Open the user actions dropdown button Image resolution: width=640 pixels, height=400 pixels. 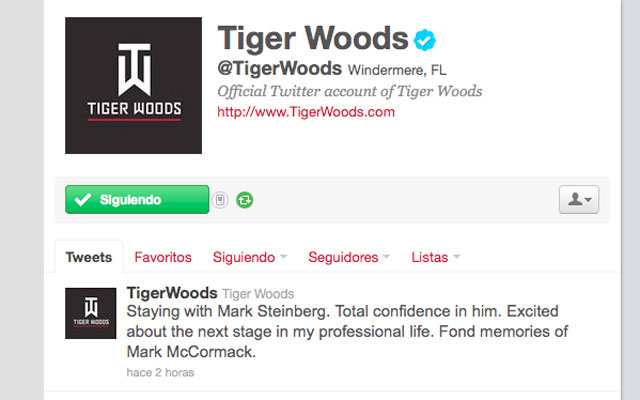pyautogui.click(x=579, y=200)
